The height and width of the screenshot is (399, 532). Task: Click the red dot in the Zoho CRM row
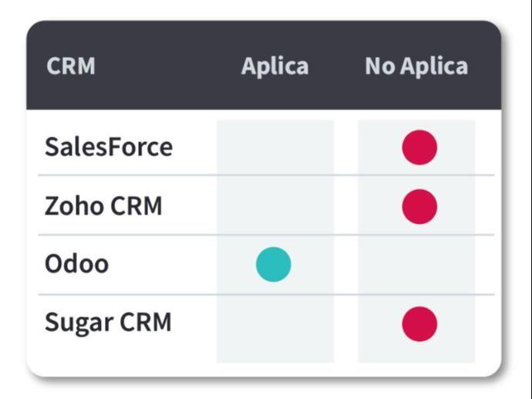419,206
